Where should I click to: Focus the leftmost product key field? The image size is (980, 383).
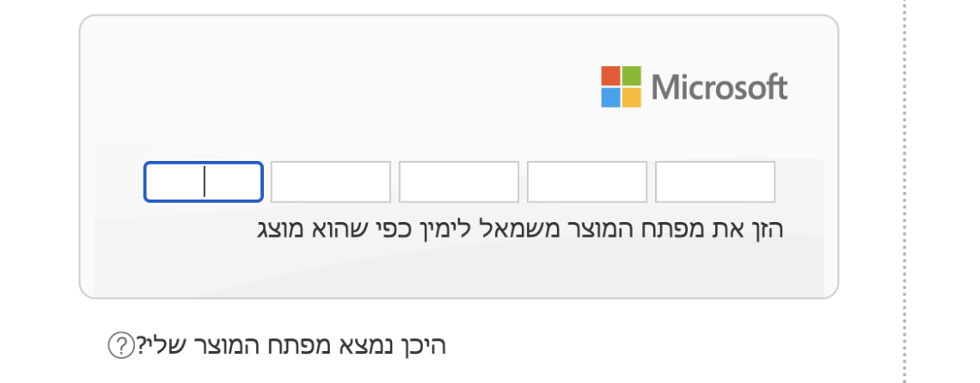click(x=203, y=182)
